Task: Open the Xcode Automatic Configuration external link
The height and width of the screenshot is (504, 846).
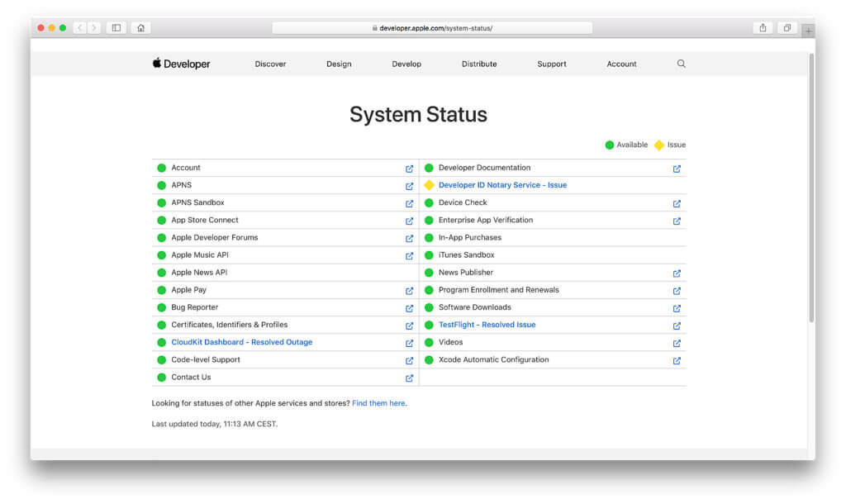Action: pyautogui.click(x=677, y=360)
